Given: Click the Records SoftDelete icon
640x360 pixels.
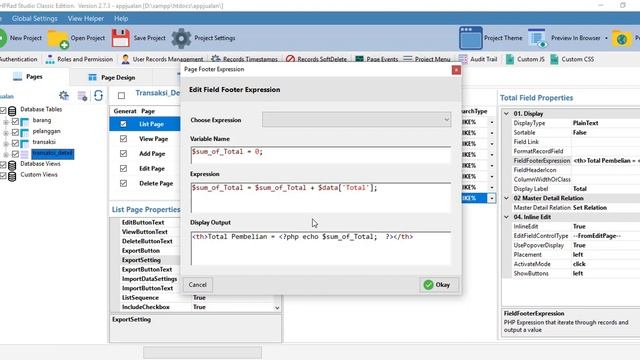Looking at the screenshot, I should pyautogui.click(x=290, y=59).
